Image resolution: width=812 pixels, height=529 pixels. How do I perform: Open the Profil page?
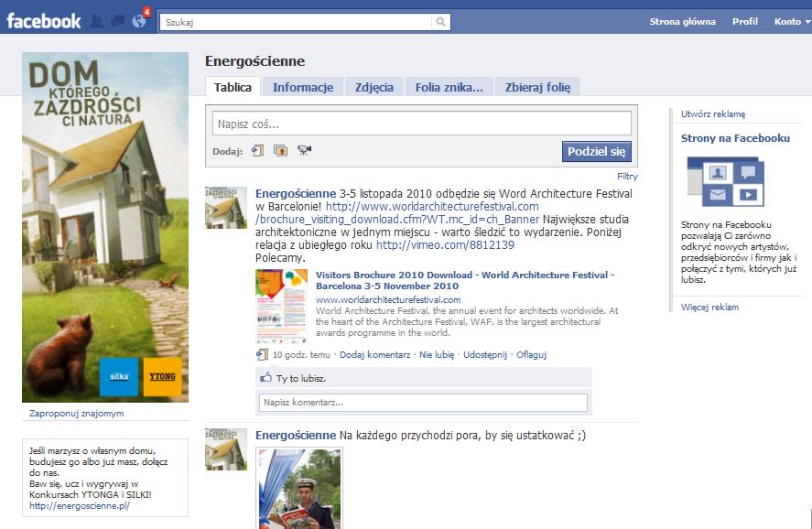point(744,21)
